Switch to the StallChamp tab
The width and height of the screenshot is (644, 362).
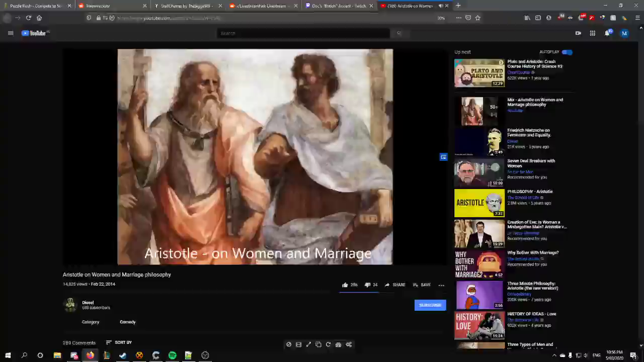click(x=189, y=6)
